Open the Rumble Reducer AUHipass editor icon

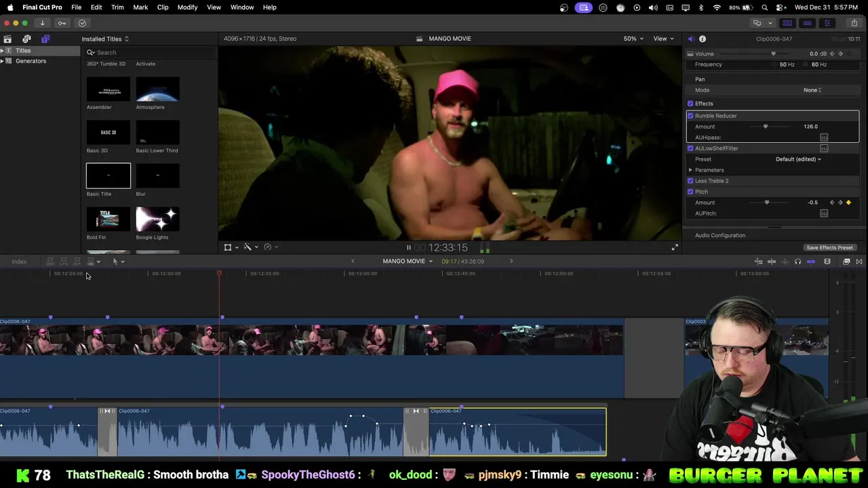click(x=824, y=138)
